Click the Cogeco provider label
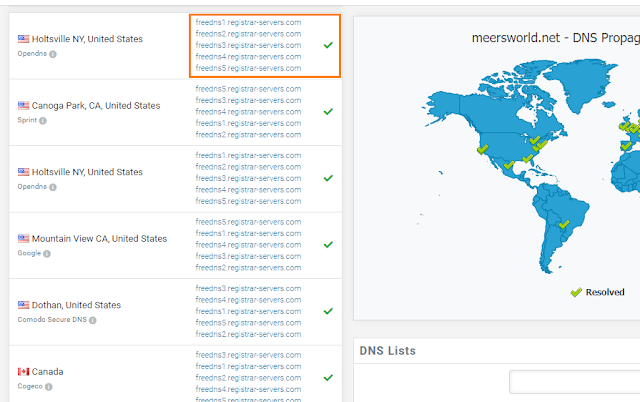Screen dimensions: 640x402 click(30, 386)
